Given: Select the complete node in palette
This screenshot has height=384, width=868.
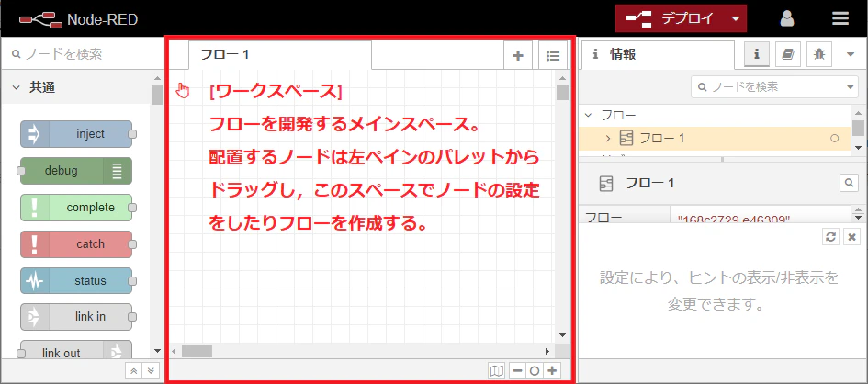Looking at the screenshot, I should (76, 208).
